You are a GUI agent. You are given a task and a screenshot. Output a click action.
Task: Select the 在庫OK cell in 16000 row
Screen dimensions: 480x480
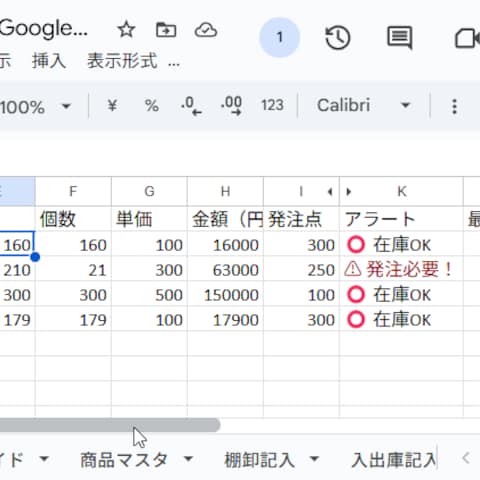(401, 245)
